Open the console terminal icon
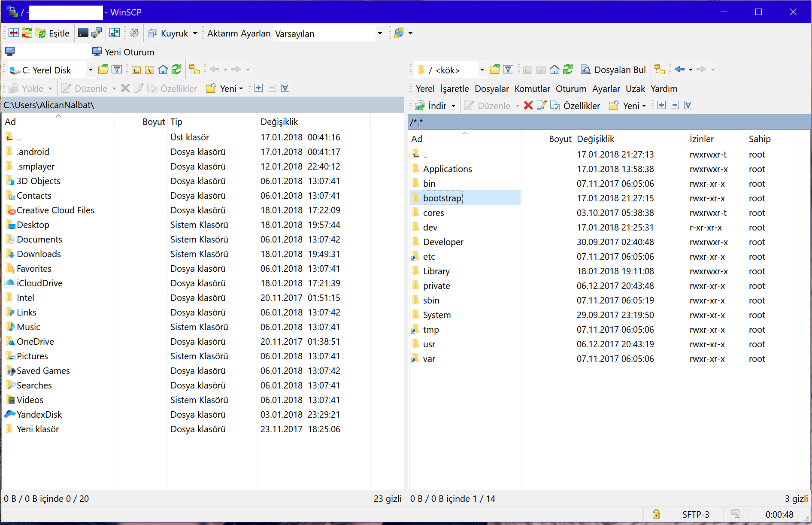The width and height of the screenshot is (812, 525). click(x=83, y=33)
